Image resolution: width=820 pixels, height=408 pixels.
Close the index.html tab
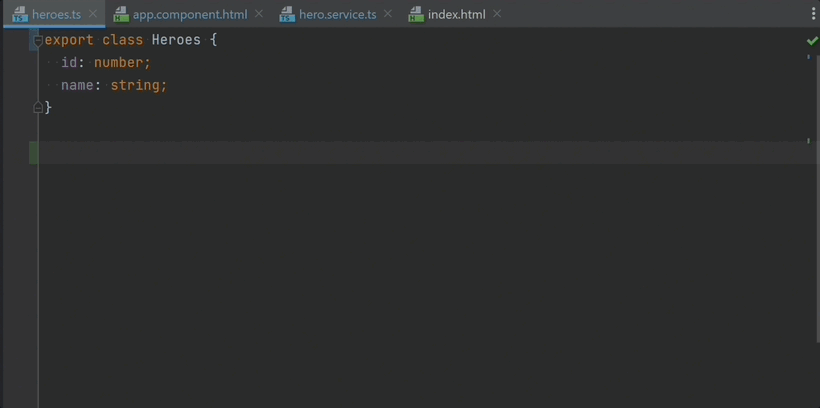point(497,14)
